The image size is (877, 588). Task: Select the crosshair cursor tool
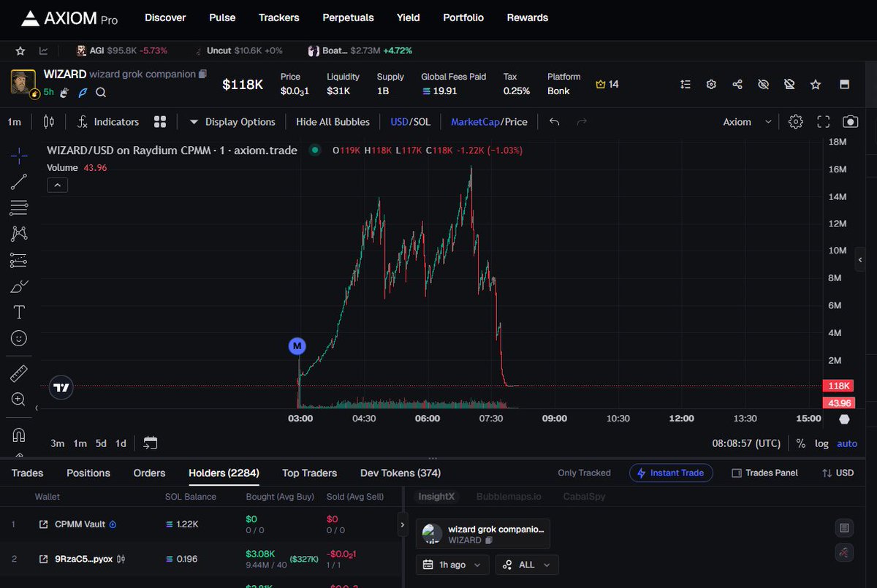[x=19, y=154]
